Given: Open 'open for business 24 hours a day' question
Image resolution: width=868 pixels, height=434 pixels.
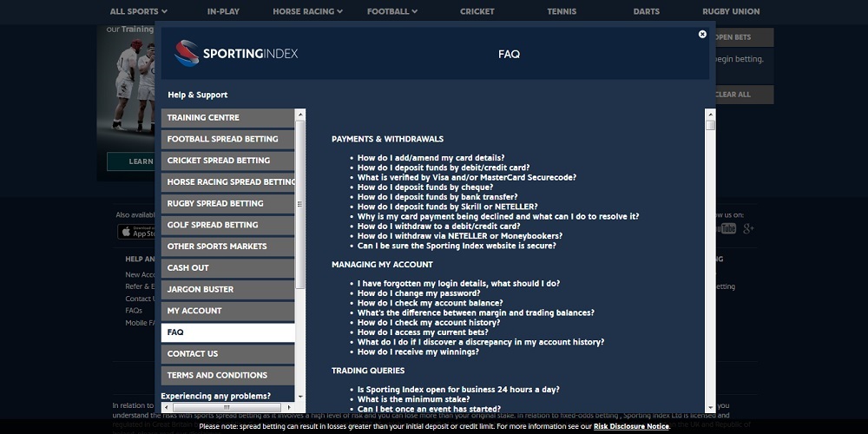Looking at the screenshot, I should coord(458,390).
